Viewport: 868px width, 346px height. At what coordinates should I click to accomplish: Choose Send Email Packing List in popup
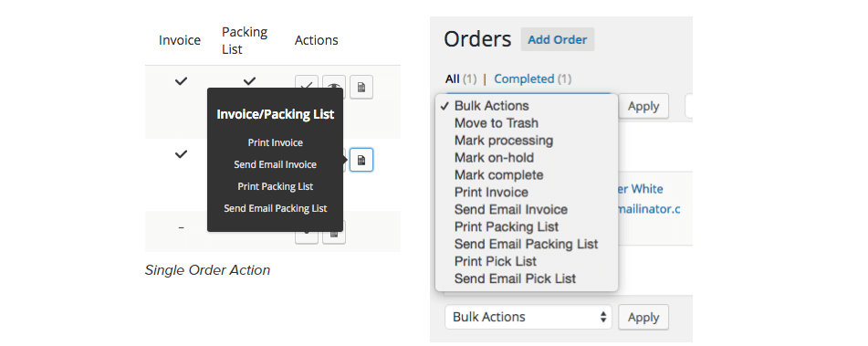tap(275, 209)
